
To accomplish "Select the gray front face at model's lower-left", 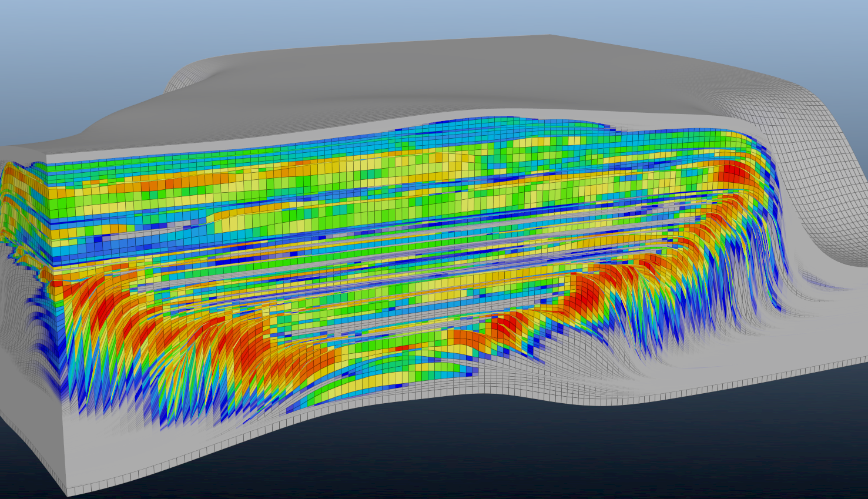I will [x=118, y=447].
